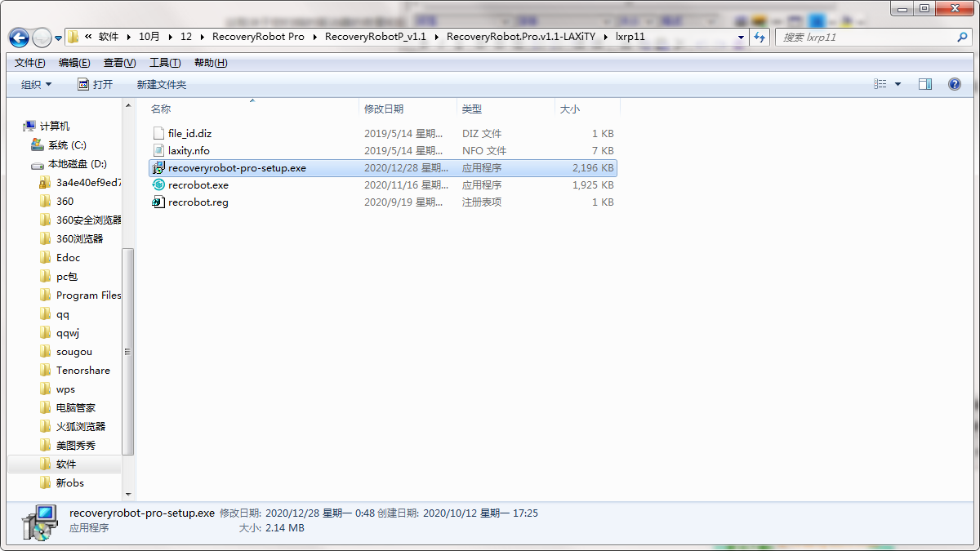Select the file_id.diz file icon
The width and height of the screenshot is (980, 551).
point(159,133)
